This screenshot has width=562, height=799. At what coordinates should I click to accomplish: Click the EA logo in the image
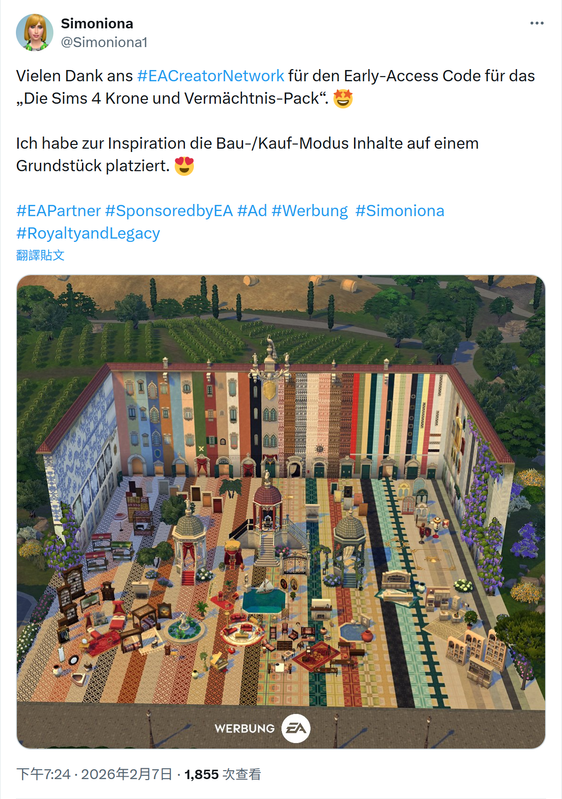pyautogui.click(x=296, y=729)
